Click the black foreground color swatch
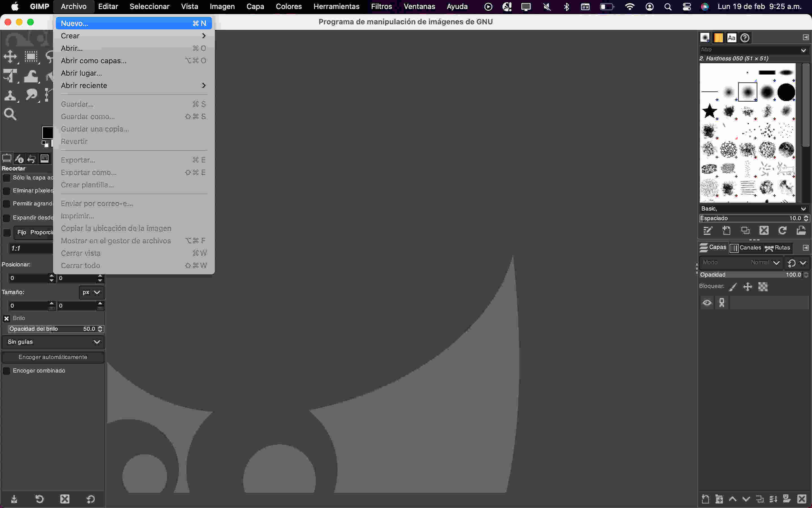The height and width of the screenshot is (508, 812). click(47, 132)
